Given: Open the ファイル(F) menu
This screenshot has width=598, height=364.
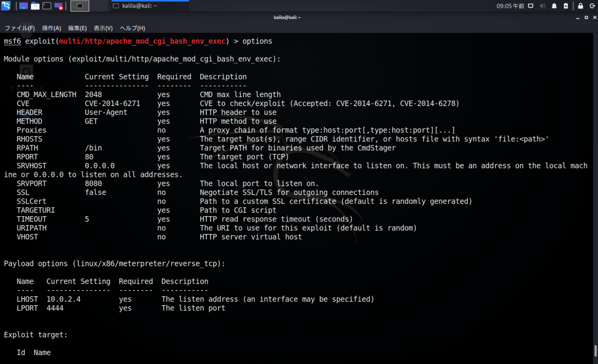Looking at the screenshot, I should tap(20, 28).
